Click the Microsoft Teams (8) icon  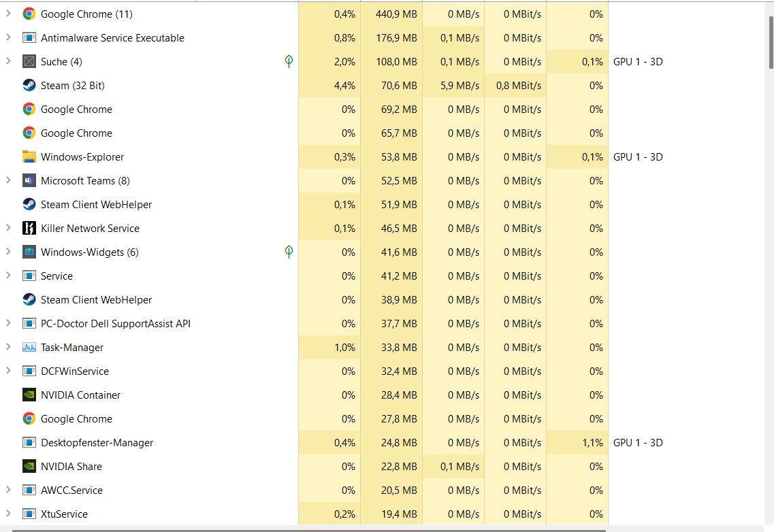(x=29, y=180)
